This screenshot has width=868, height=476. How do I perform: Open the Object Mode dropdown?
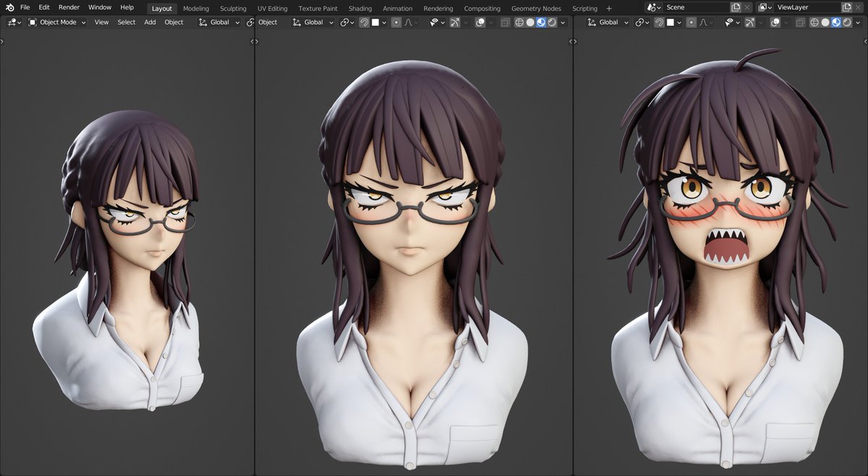[57, 22]
